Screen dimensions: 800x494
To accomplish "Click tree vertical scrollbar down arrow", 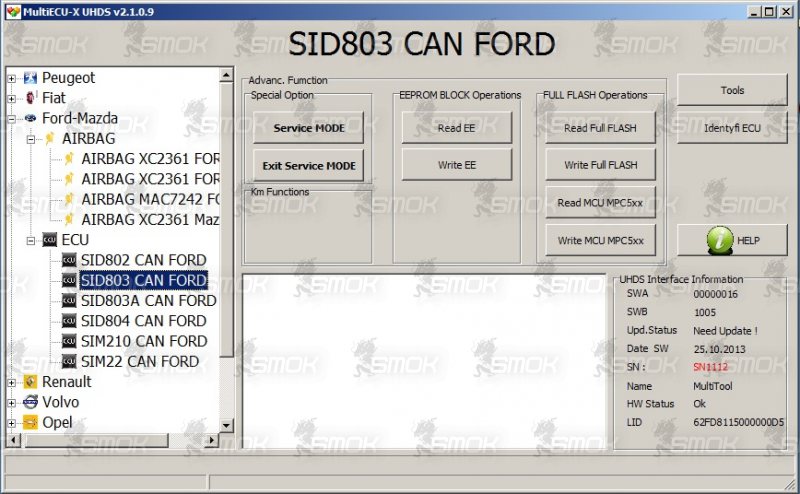I will click(x=226, y=425).
